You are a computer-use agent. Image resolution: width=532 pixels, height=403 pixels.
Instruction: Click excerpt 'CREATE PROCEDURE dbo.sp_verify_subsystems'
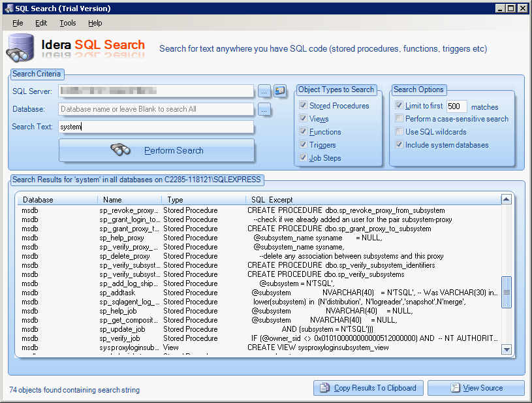(326, 275)
